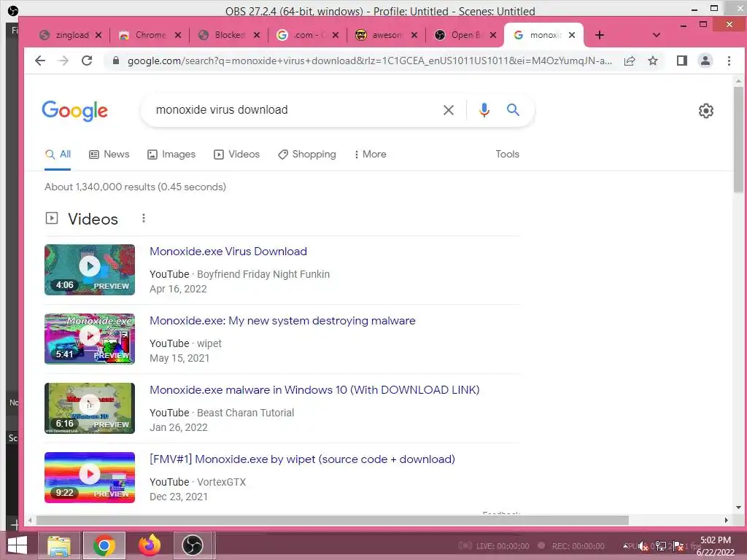
Task: Click the scroll down arrow
Action: (738, 507)
